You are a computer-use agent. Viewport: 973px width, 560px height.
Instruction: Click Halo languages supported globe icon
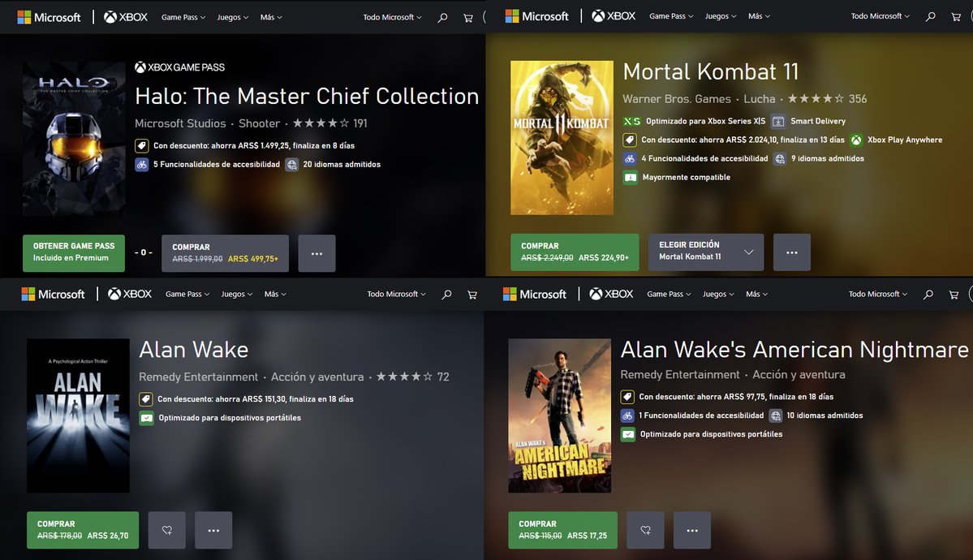tap(291, 165)
